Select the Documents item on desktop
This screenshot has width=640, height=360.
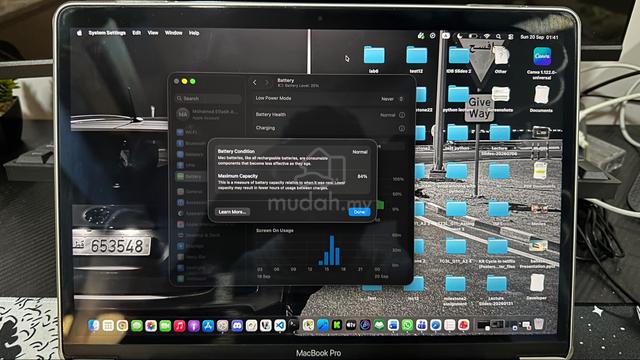coord(541,98)
